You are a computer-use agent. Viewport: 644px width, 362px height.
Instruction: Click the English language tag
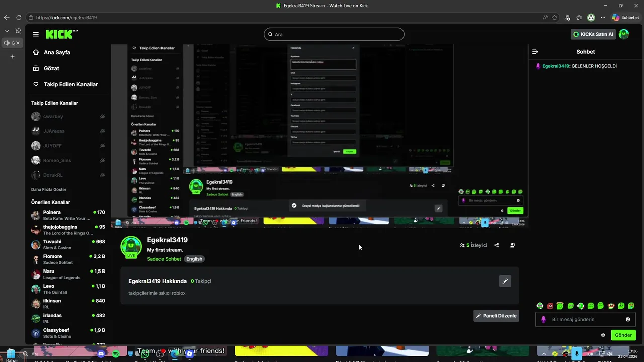click(194, 259)
